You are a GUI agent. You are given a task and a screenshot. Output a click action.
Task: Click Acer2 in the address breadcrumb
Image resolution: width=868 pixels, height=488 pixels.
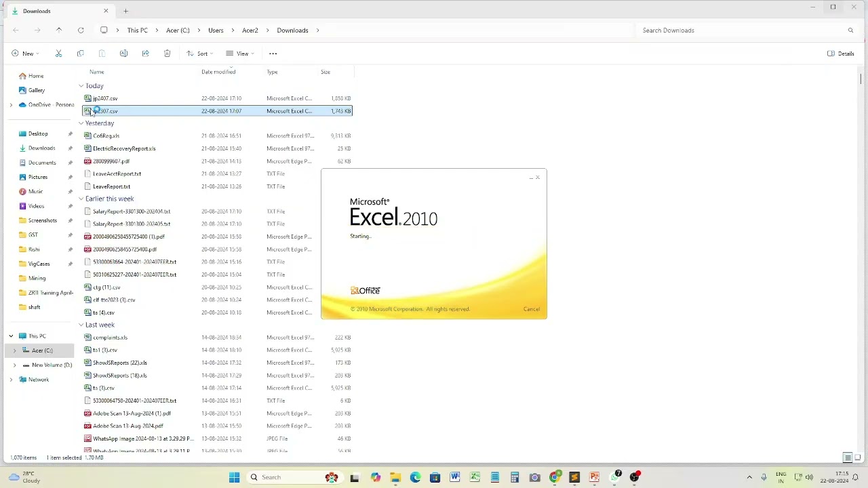point(250,30)
